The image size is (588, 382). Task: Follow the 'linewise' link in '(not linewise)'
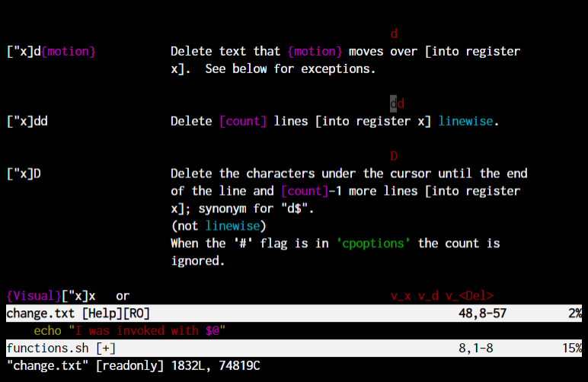(232, 226)
